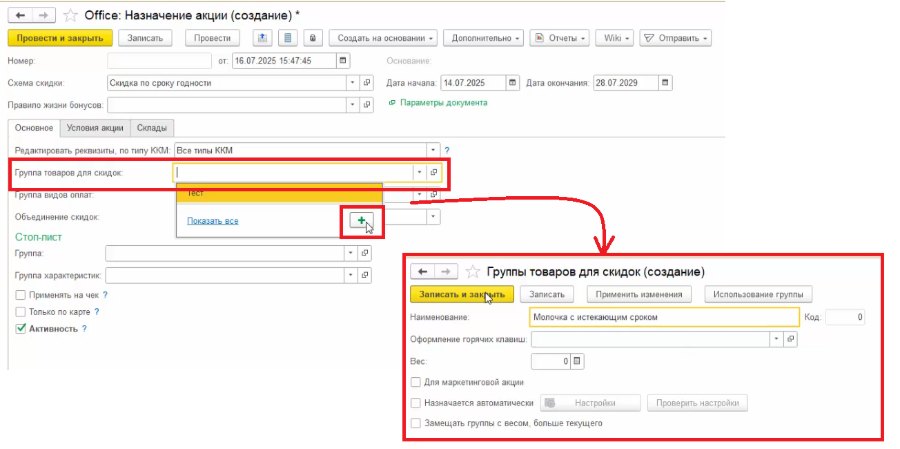
Task: Expand Группа характеристик dropdown
Action: click(x=351, y=276)
